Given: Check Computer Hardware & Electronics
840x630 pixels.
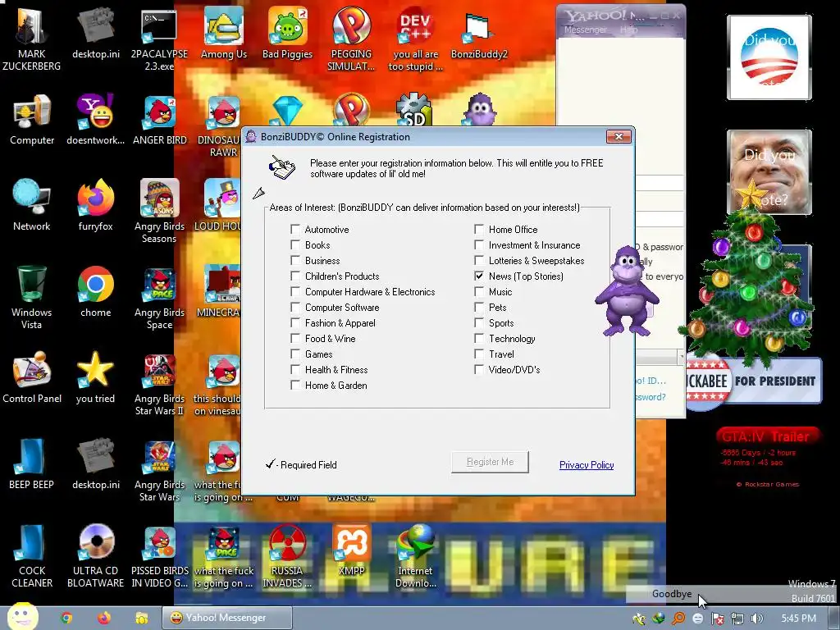Looking at the screenshot, I should (295, 291).
